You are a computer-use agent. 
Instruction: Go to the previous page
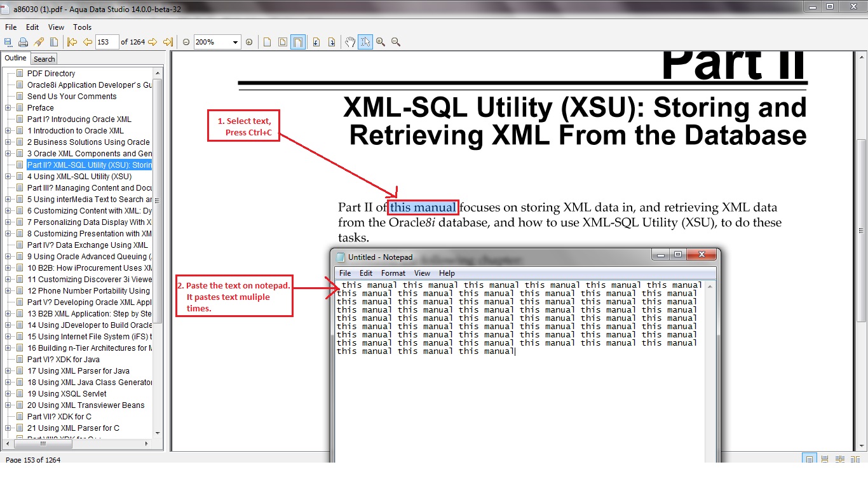(x=88, y=42)
